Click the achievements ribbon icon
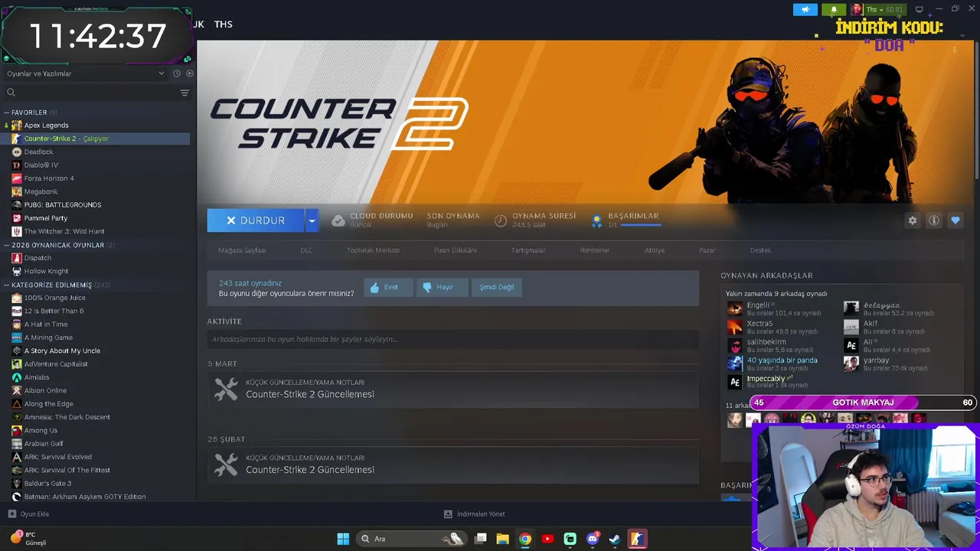Image resolution: width=980 pixels, height=551 pixels. pos(596,221)
